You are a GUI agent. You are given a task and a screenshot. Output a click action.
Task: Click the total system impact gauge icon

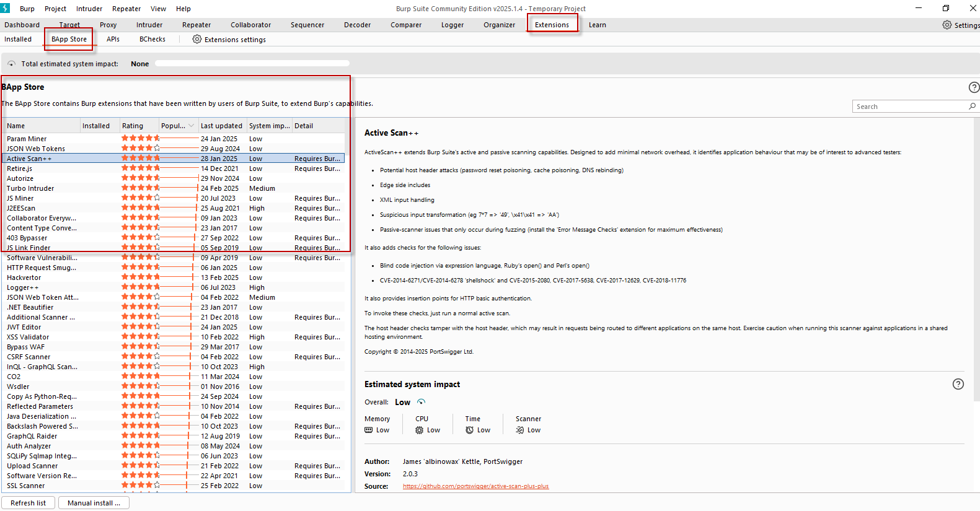pos(11,64)
